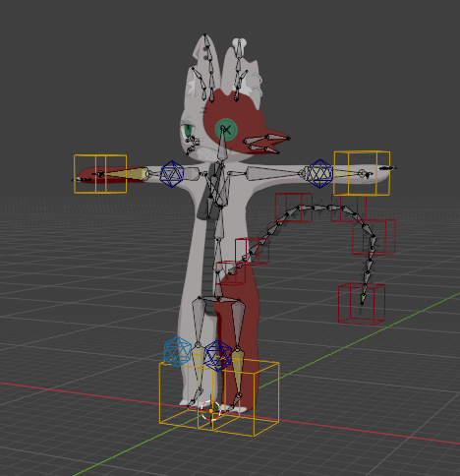Select the green circular eye target control
The width and height of the screenshot is (460, 476).
(226, 130)
